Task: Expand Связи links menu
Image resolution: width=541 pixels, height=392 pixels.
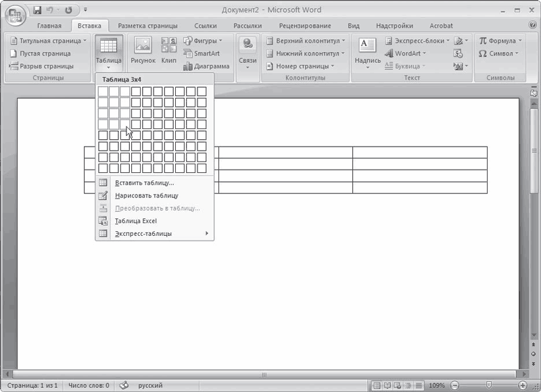Action: click(x=248, y=53)
